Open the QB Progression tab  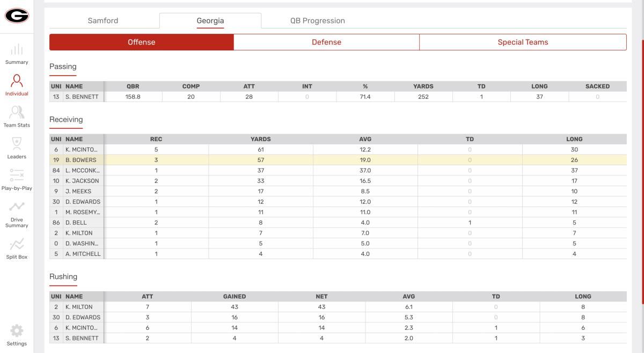click(x=318, y=21)
